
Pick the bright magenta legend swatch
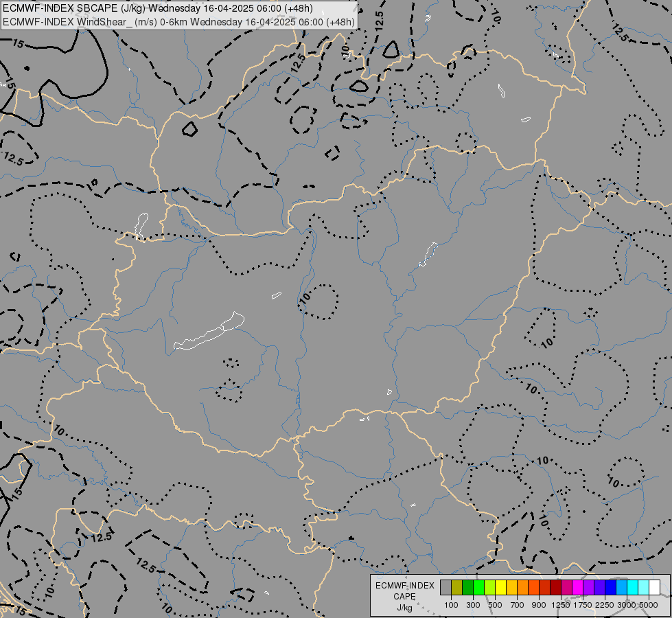pyautogui.click(x=578, y=587)
